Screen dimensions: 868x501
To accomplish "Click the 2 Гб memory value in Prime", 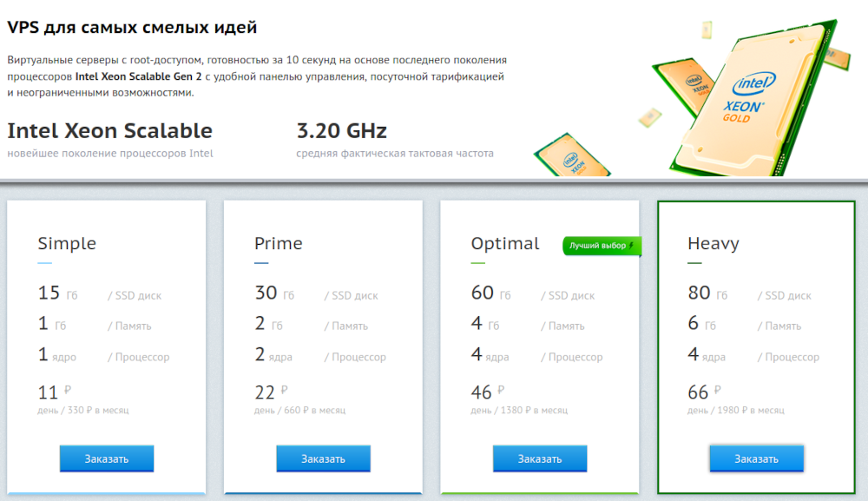I will click(x=268, y=323).
